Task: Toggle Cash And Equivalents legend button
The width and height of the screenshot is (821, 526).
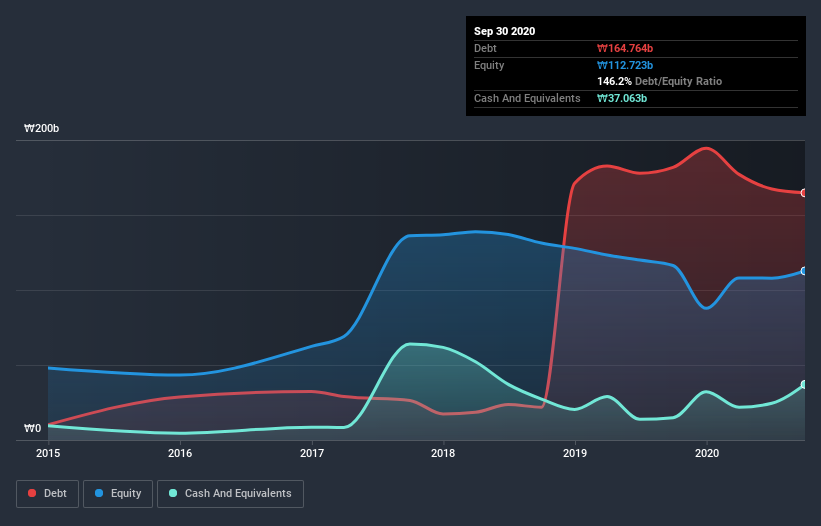Action: [230, 494]
